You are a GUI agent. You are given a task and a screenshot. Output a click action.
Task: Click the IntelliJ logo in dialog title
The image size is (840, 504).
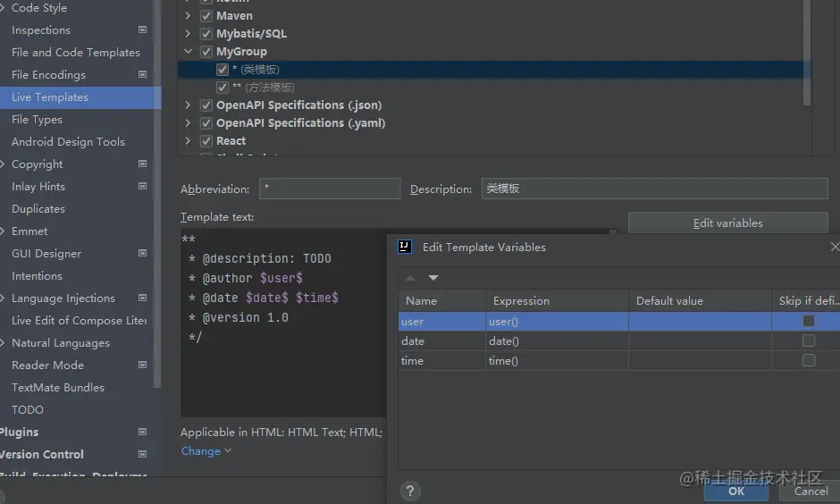pyautogui.click(x=405, y=247)
